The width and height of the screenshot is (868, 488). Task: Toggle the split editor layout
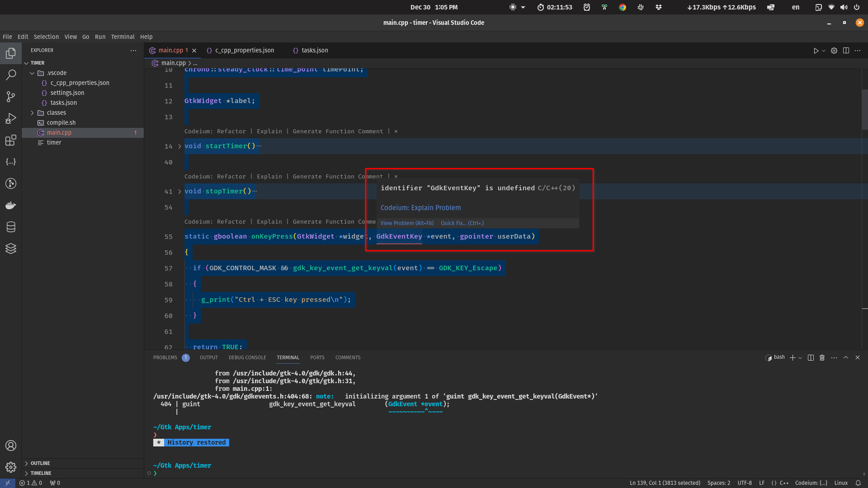(846, 51)
